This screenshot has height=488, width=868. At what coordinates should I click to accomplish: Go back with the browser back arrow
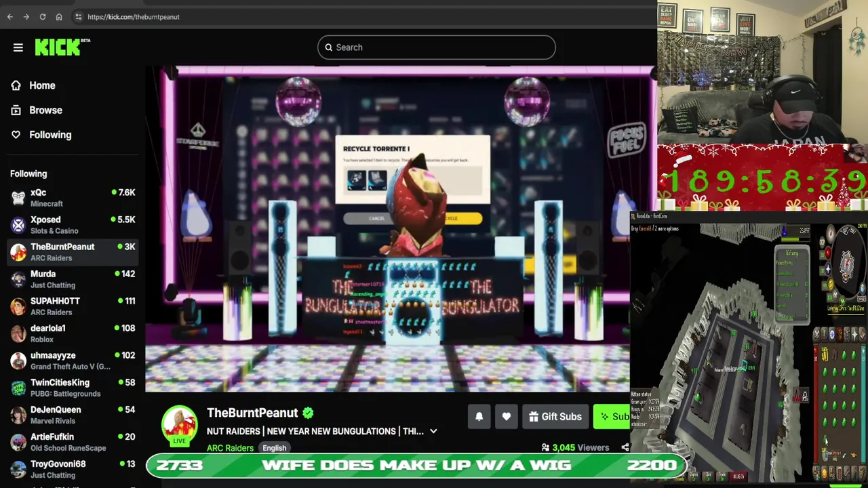(9, 17)
